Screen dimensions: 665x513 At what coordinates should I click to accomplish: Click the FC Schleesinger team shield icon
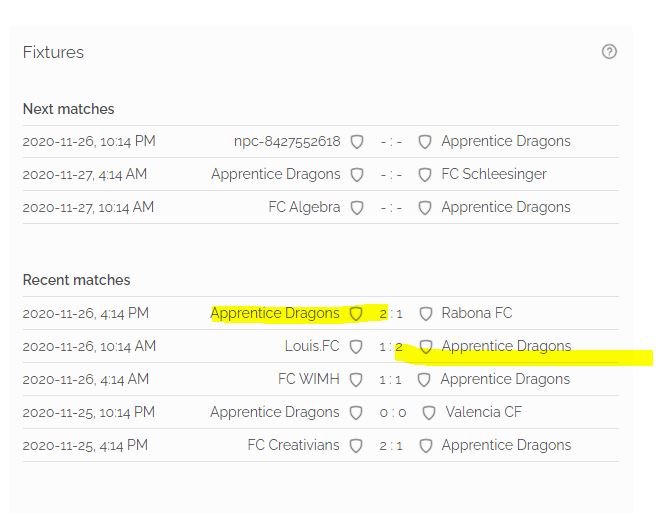[x=425, y=175]
